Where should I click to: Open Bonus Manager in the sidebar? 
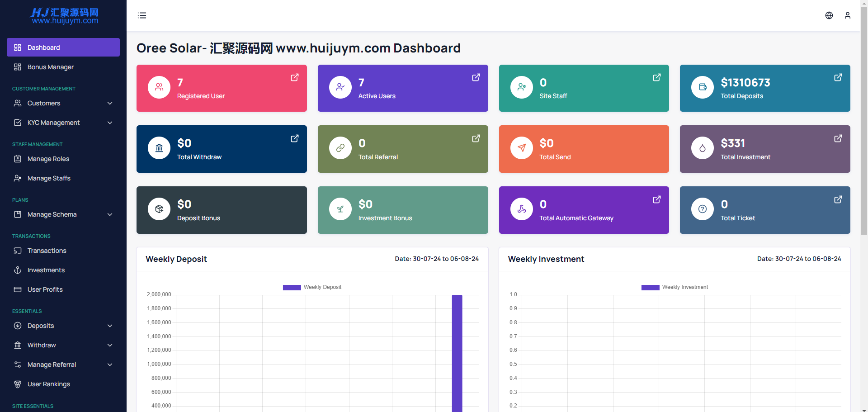[x=63, y=67]
